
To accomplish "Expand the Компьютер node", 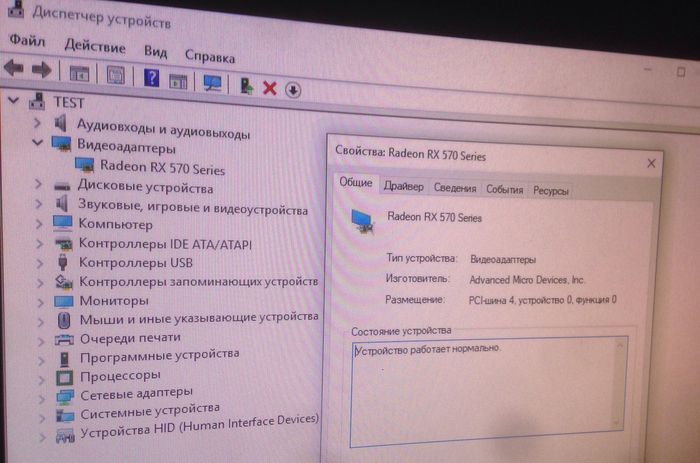I will (39, 223).
